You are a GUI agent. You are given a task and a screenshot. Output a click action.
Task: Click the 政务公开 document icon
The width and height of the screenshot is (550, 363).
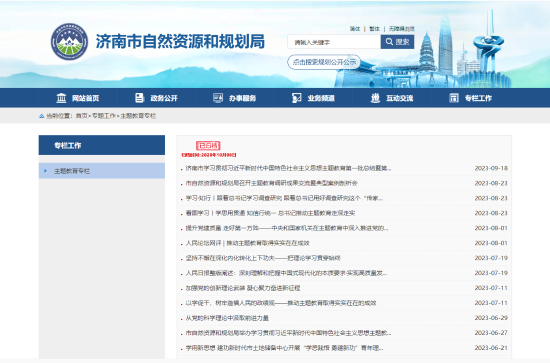139,98
